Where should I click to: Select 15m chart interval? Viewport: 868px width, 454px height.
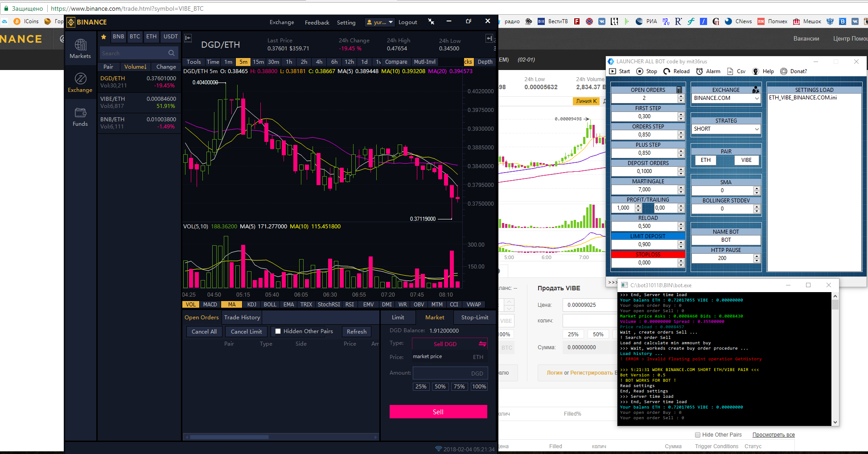click(x=259, y=62)
